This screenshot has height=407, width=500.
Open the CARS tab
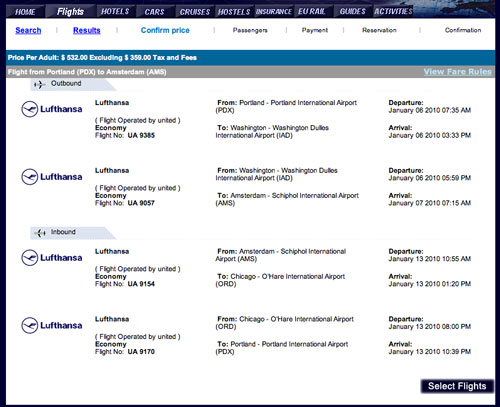[x=154, y=12]
